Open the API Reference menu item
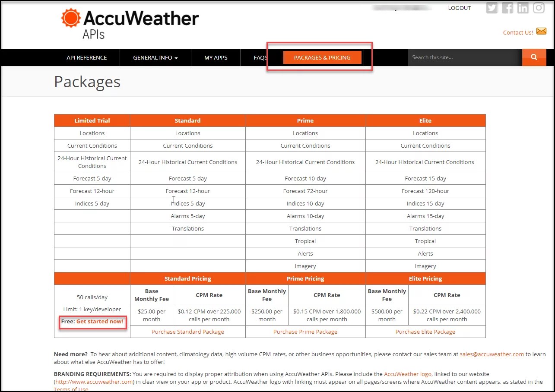Image resolution: width=555 pixels, height=392 pixels. 87,57
